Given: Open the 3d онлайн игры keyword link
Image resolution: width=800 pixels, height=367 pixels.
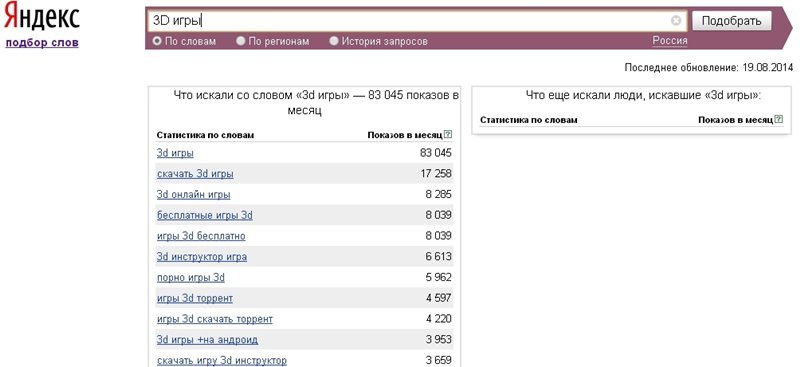Looking at the screenshot, I should [194, 194].
